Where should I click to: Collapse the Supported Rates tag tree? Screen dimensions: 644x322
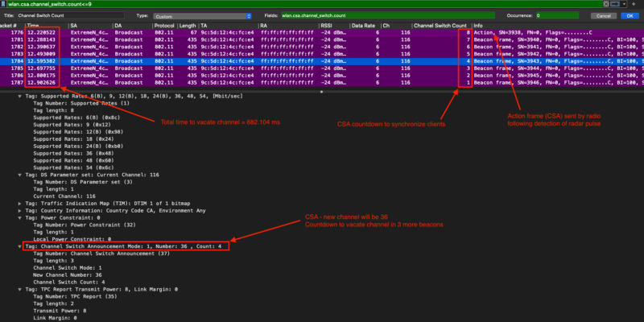20,94
